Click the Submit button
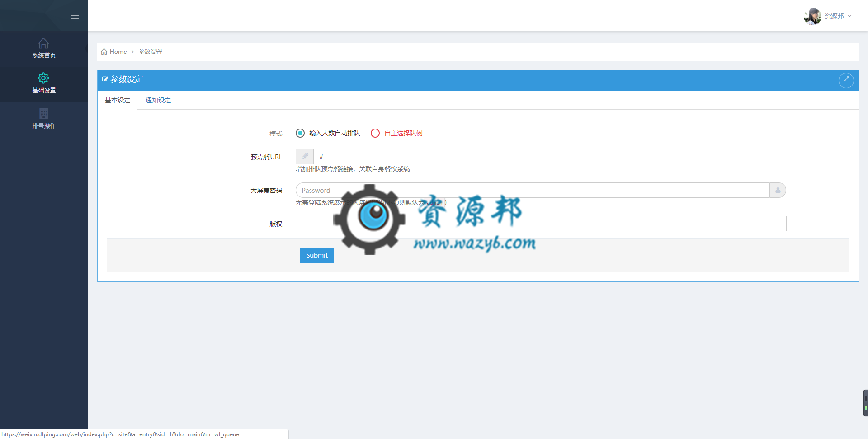The height and width of the screenshot is (439, 868). 317,255
